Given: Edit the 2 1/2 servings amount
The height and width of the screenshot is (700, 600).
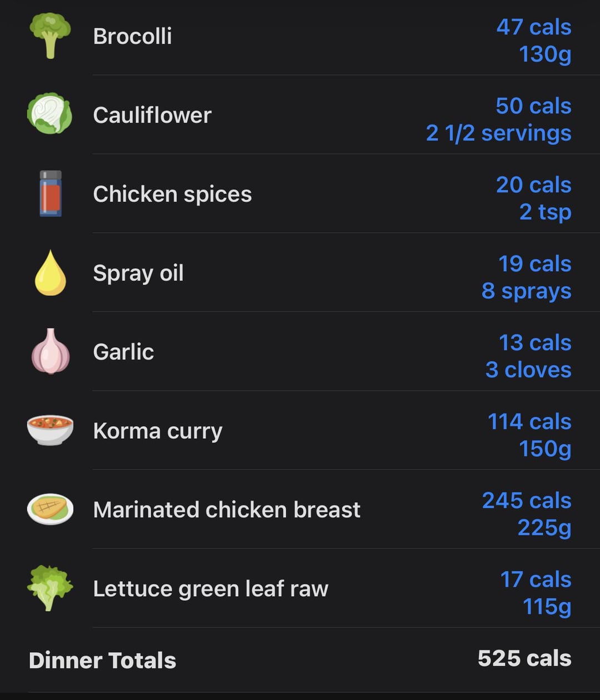Looking at the screenshot, I should (498, 133).
